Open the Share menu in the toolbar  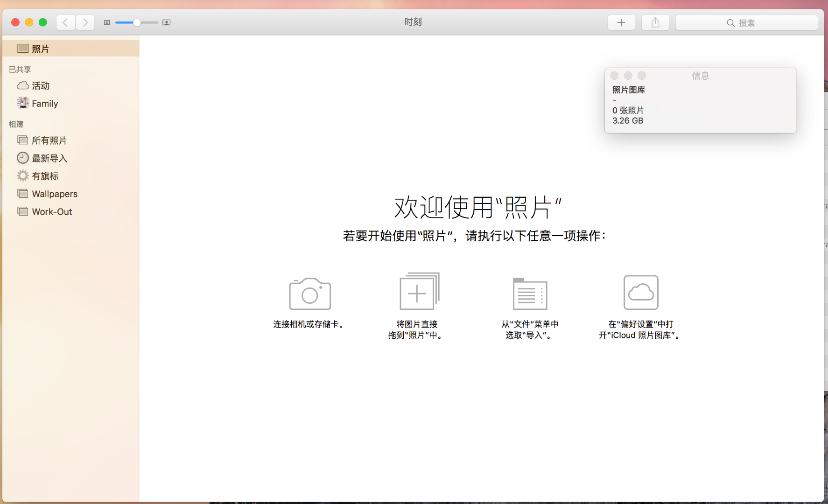coord(655,22)
